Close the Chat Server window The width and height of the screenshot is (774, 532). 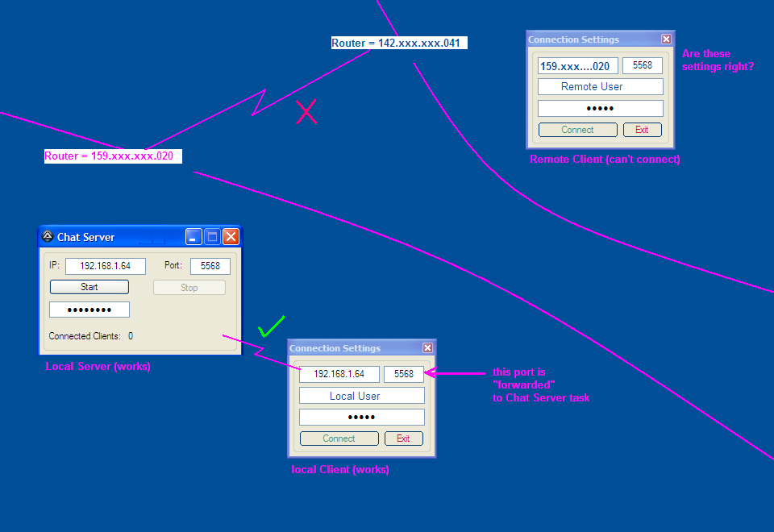pos(231,236)
